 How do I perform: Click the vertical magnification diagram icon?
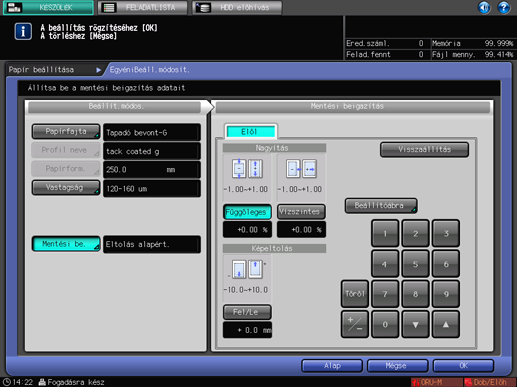(x=247, y=169)
